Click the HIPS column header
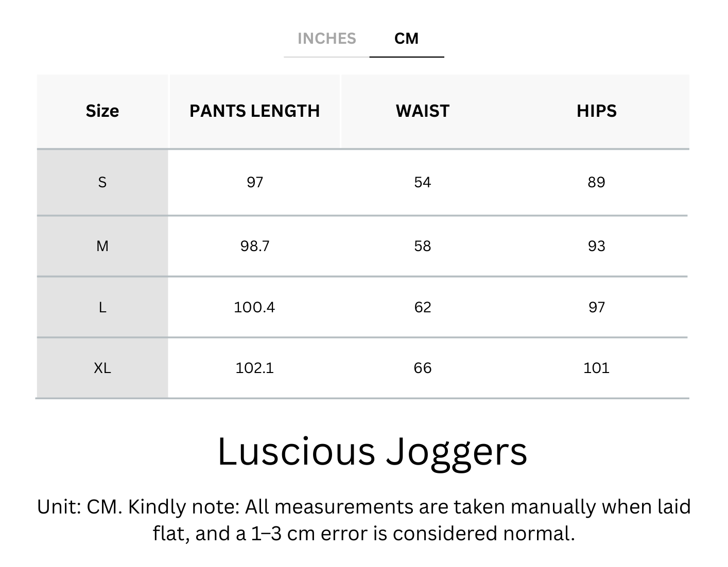The width and height of the screenshot is (728, 567). [x=596, y=111]
